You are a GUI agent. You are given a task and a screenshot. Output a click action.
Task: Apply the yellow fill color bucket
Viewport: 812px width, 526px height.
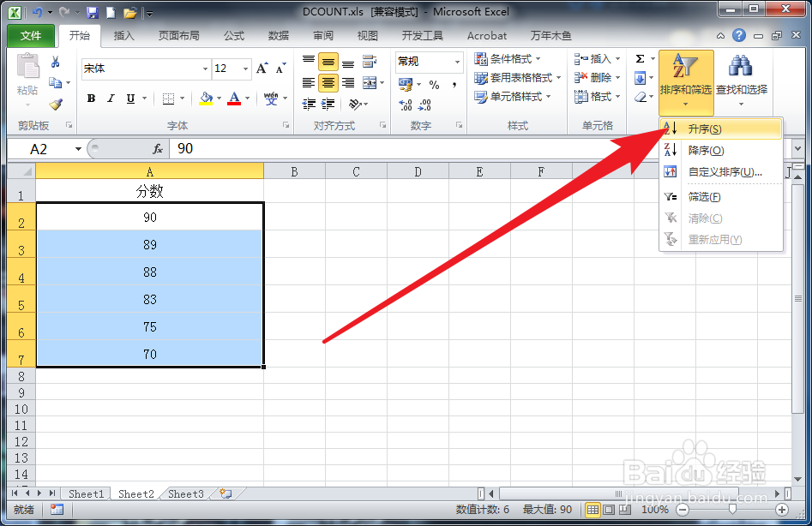[x=206, y=99]
